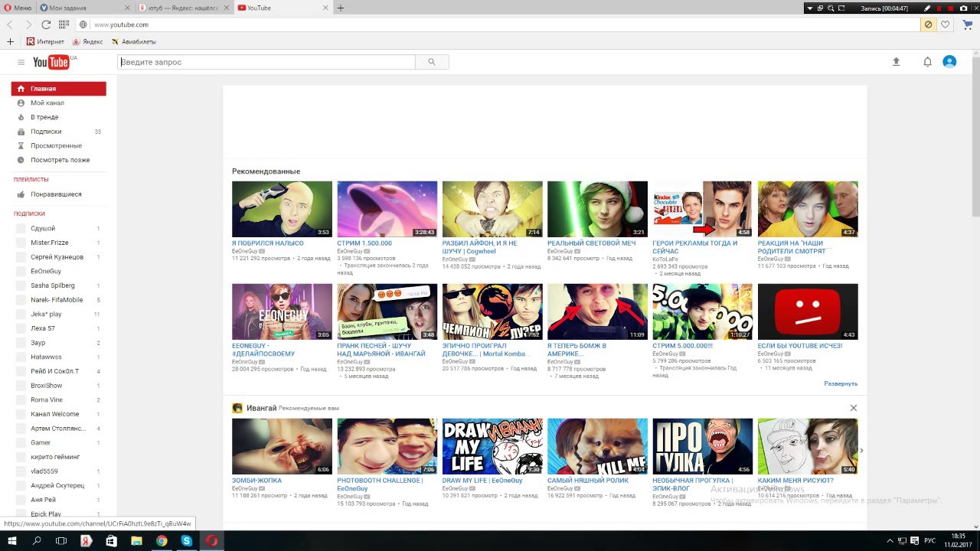Open the Windows Store taskbar icon

pos(112,540)
